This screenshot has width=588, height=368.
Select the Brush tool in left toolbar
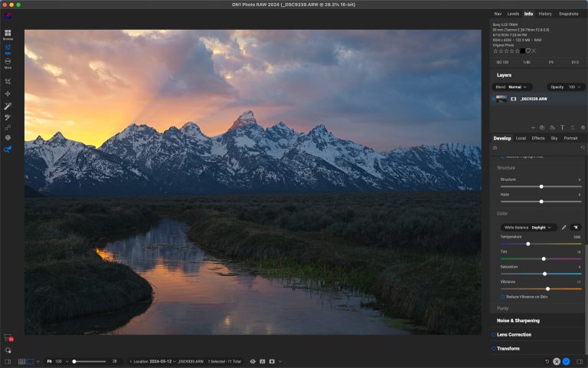[8, 107]
